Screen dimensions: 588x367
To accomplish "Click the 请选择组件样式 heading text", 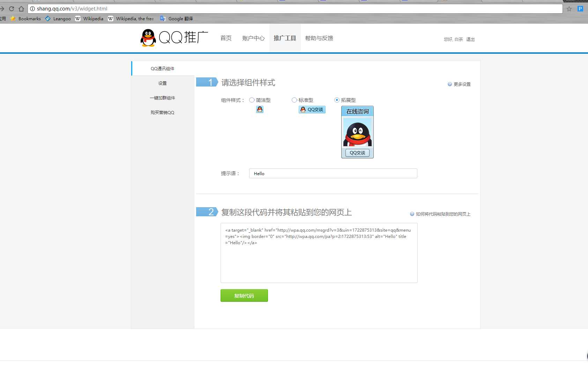I will [x=248, y=83].
